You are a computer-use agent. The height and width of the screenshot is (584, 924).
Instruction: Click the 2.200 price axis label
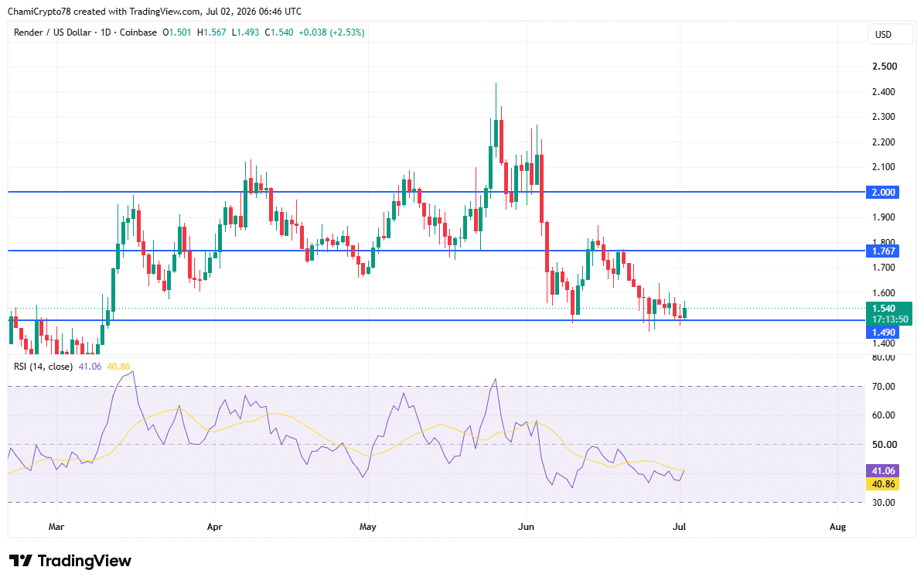[883, 142]
